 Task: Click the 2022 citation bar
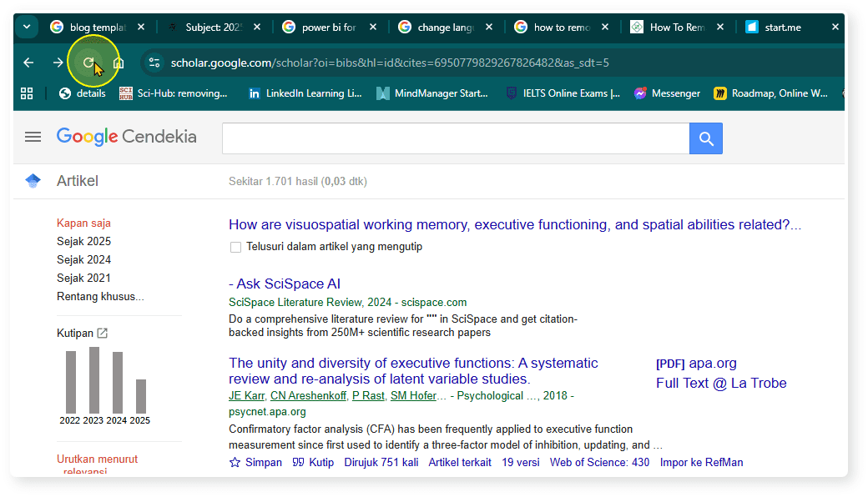coord(71,382)
